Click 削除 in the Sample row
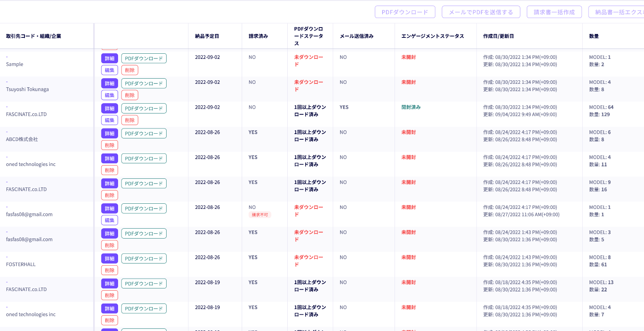Viewport: 644px width, 331px height. click(x=130, y=70)
